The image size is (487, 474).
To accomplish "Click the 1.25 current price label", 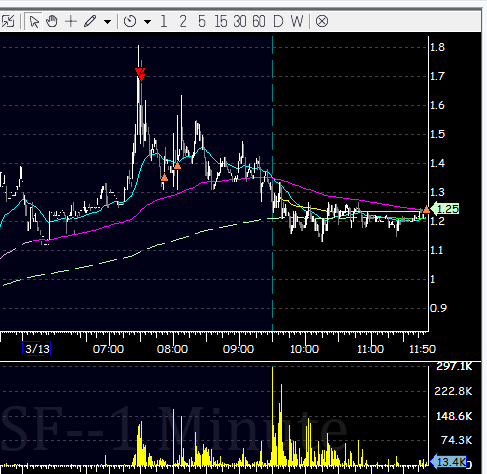I will (x=445, y=209).
